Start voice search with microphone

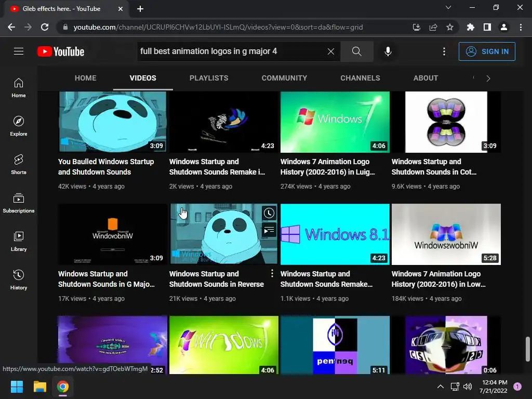tap(388, 51)
